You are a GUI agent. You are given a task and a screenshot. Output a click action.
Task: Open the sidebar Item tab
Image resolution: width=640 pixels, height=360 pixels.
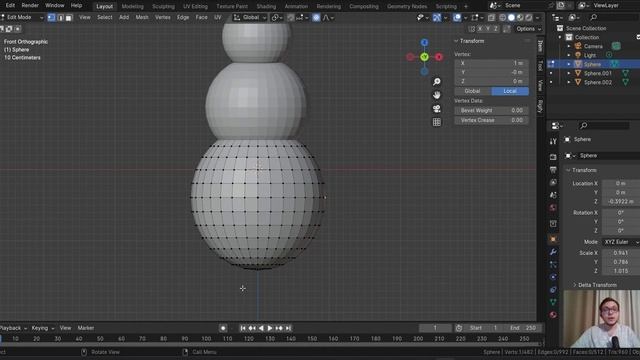(x=540, y=46)
